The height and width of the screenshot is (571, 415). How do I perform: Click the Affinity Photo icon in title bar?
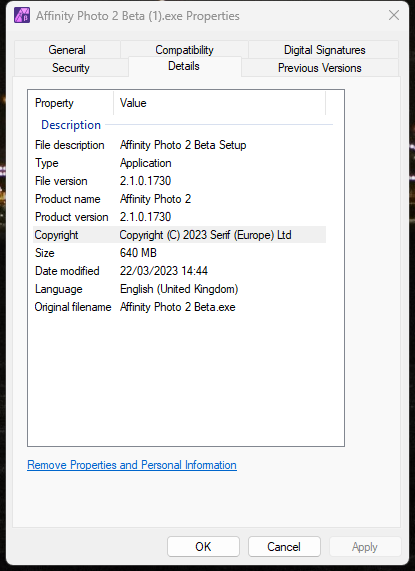point(22,16)
